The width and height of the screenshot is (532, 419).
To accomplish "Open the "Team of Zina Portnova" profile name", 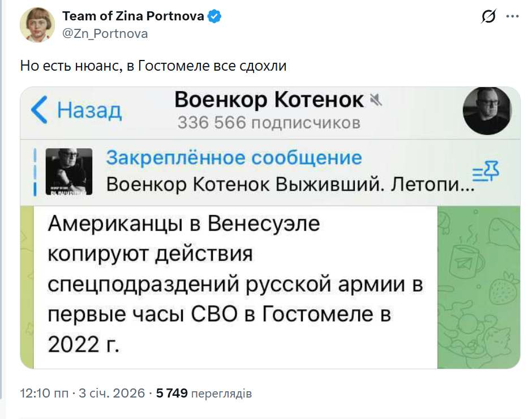I will tap(133, 16).
